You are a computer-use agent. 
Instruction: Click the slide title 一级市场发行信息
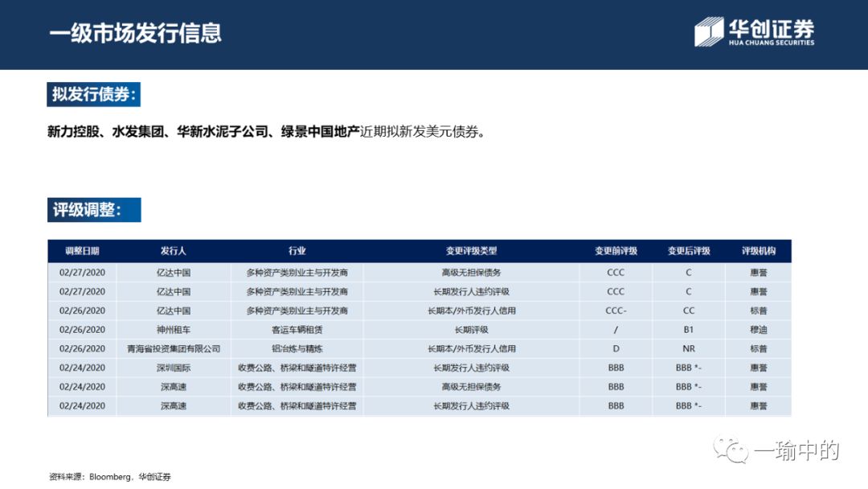tap(135, 33)
